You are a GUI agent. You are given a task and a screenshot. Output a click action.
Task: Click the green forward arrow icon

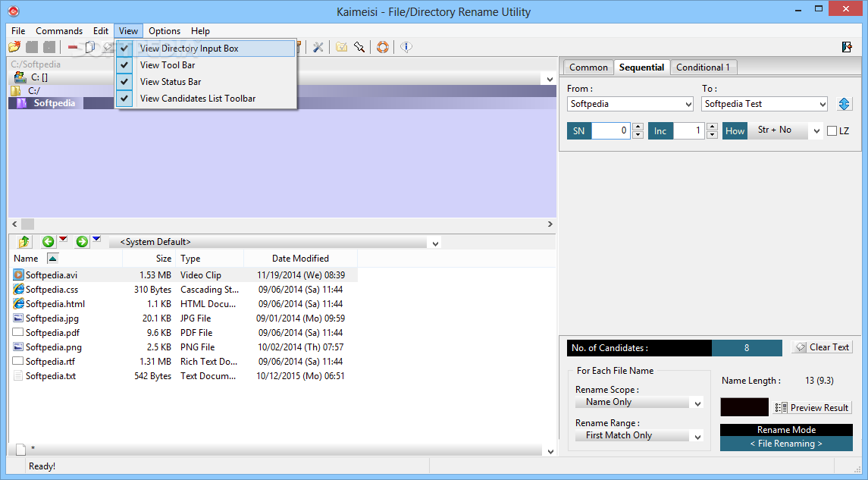pyautogui.click(x=82, y=241)
